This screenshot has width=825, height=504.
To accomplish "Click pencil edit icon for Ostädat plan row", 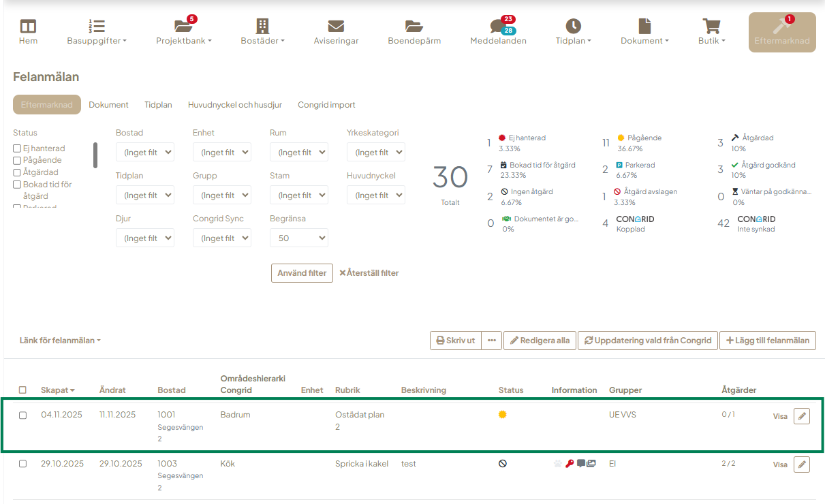I will tap(802, 416).
